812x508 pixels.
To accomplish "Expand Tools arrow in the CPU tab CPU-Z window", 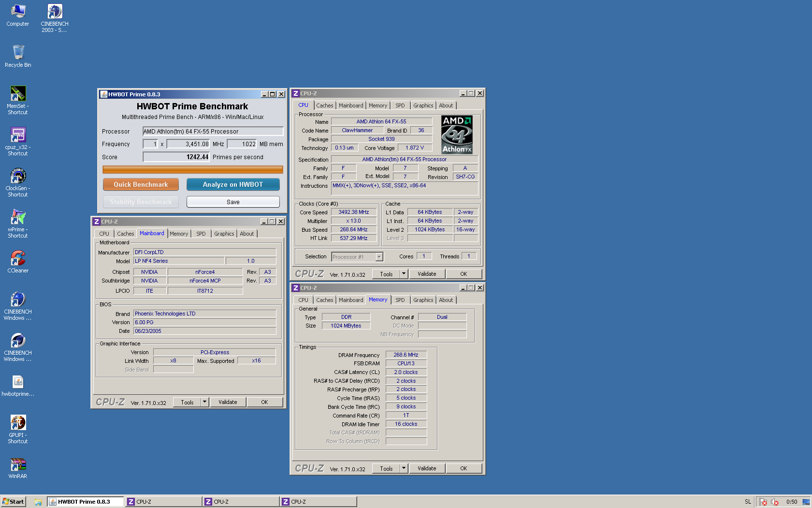I will click(x=404, y=274).
